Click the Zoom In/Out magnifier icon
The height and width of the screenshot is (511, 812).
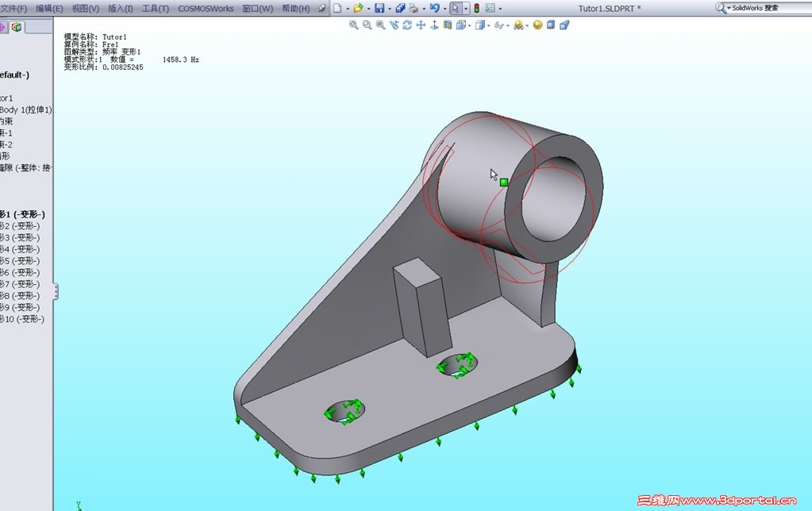click(x=381, y=25)
